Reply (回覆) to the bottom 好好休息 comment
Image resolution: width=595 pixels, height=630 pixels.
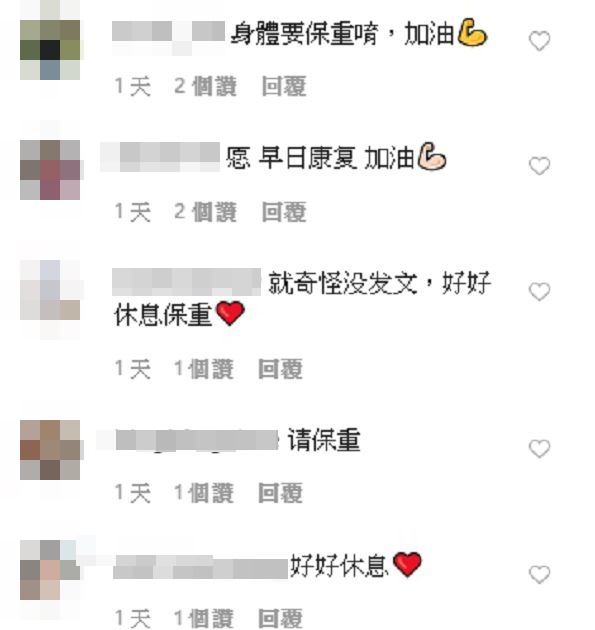[280, 618]
